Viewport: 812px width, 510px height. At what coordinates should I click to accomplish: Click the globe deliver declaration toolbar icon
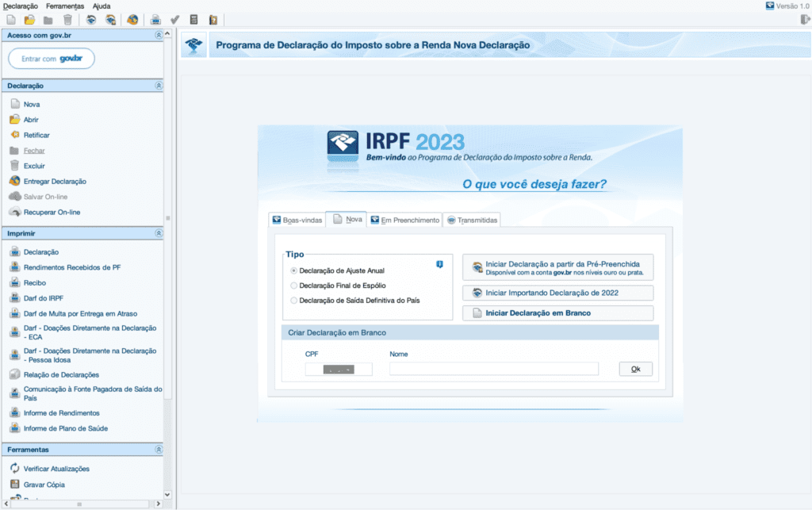(132, 20)
